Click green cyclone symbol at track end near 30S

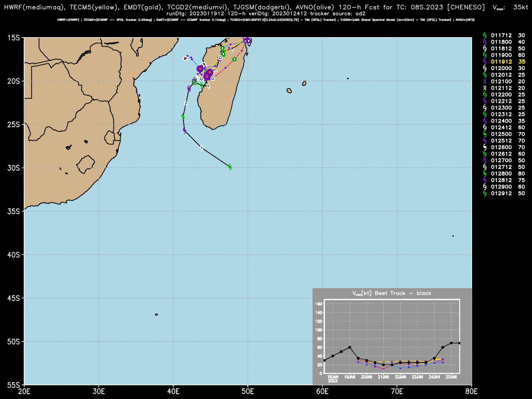pos(230,167)
